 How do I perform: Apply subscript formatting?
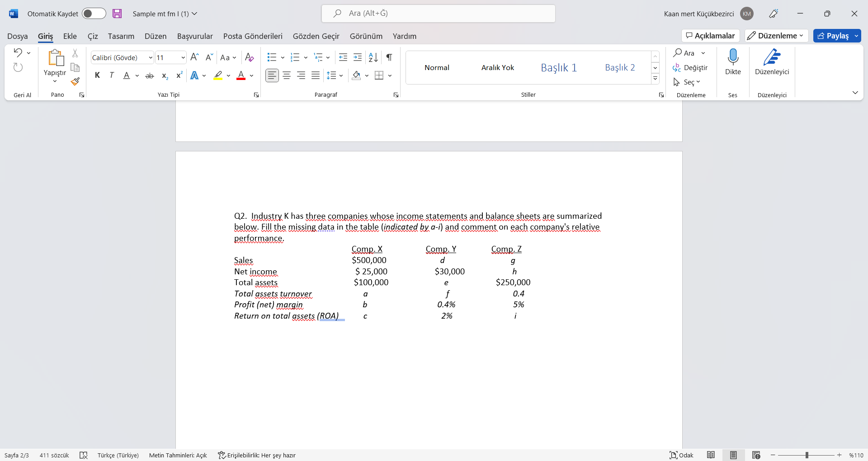[x=165, y=75]
